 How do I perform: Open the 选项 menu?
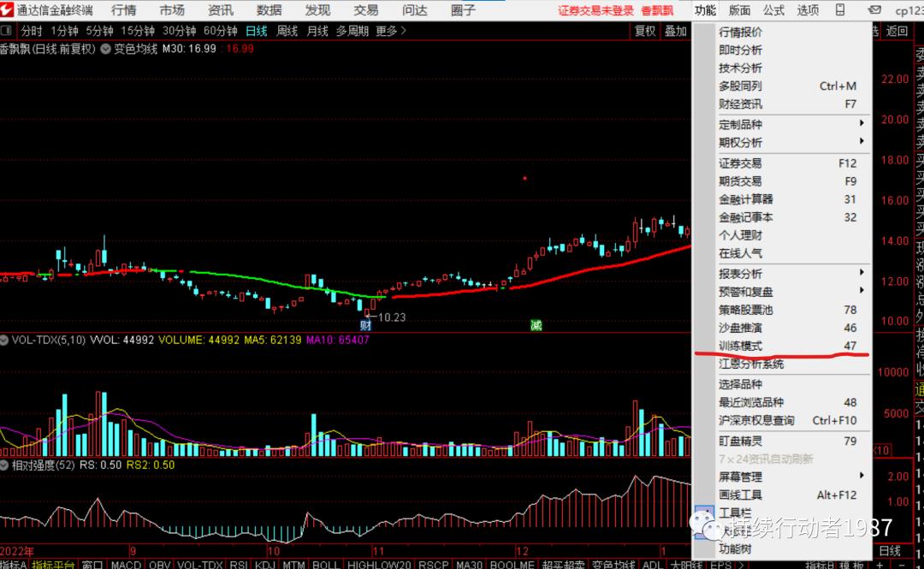[x=808, y=10]
